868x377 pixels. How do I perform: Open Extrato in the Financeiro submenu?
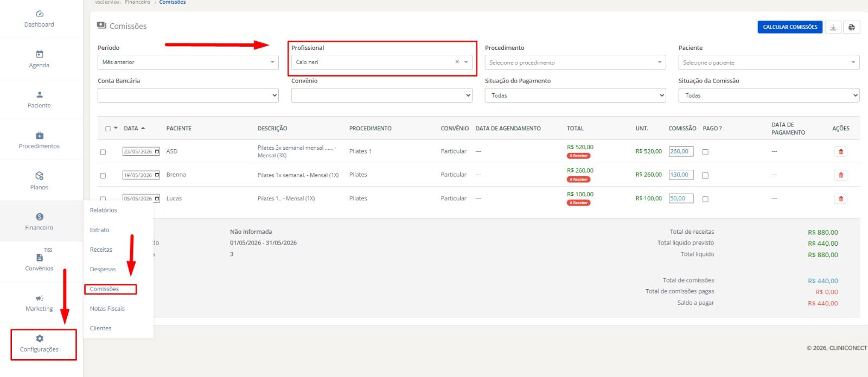tap(100, 230)
